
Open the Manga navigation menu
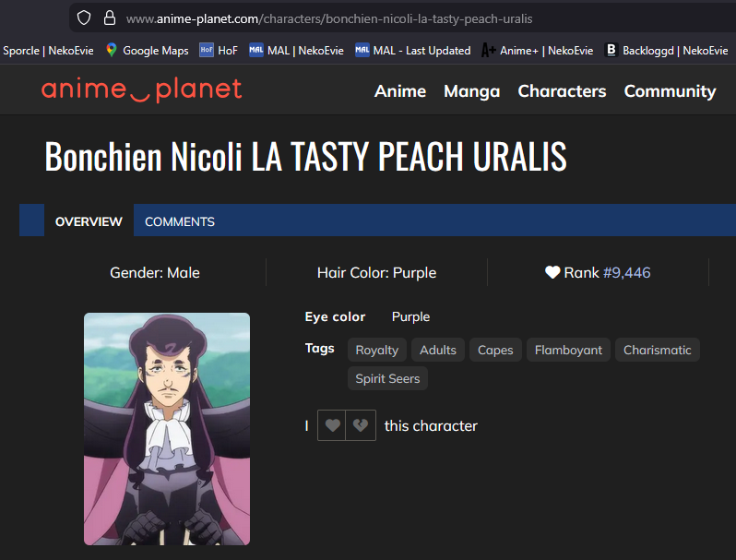point(471,91)
